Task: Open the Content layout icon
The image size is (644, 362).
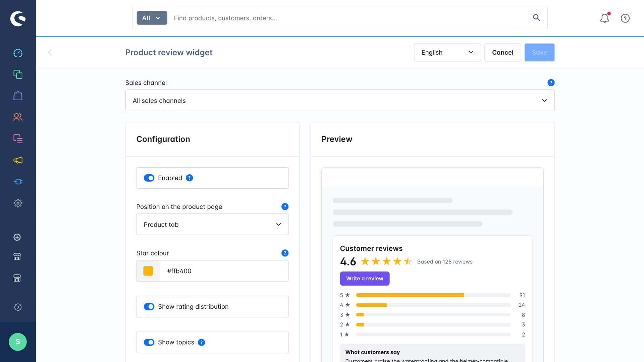Action: coord(18,139)
